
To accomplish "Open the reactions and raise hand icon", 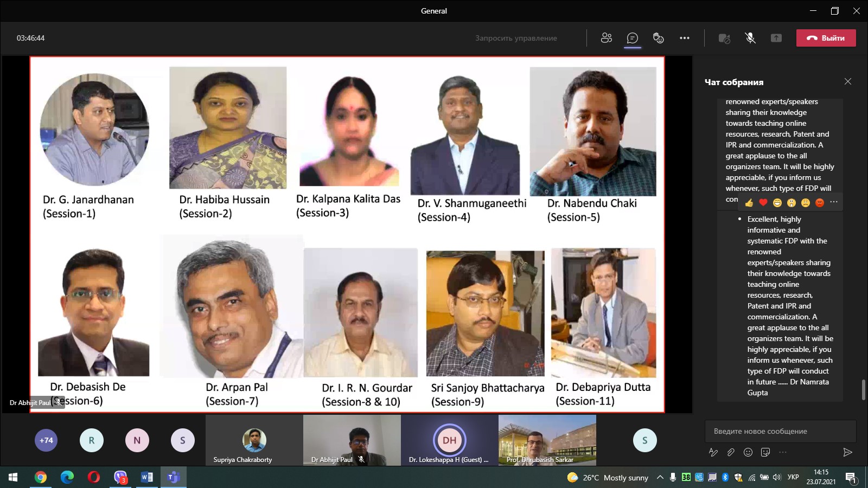I will click(x=658, y=38).
